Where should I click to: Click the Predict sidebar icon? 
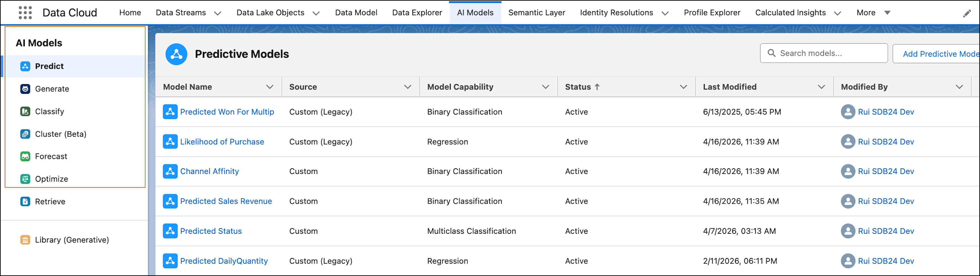[25, 66]
